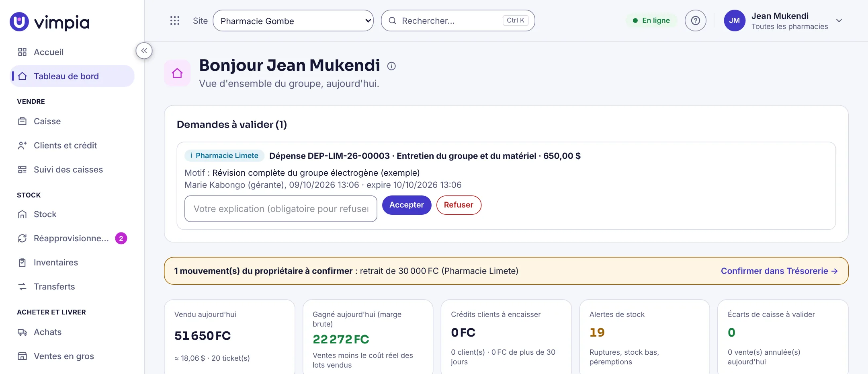Click the info icon beside Bonjour Jean Mukendi
Image resolution: width=868 pixels, height=374 pixels.
click(391, 66)
